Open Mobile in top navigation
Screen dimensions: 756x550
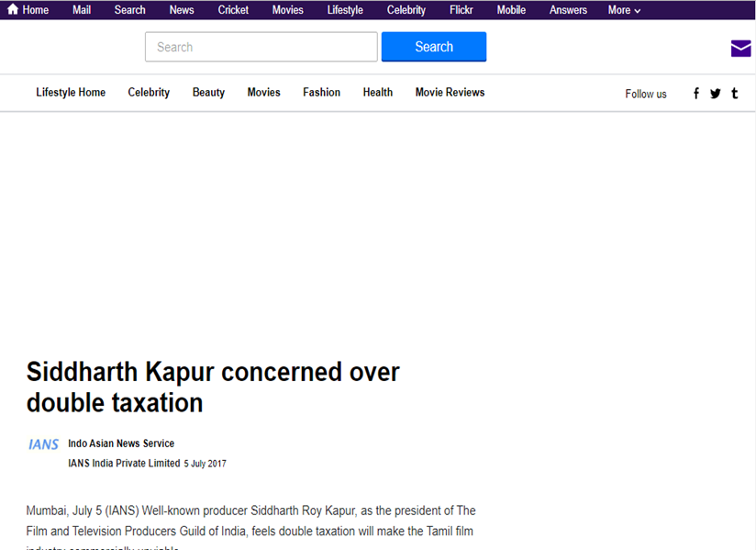pos(511,10)
